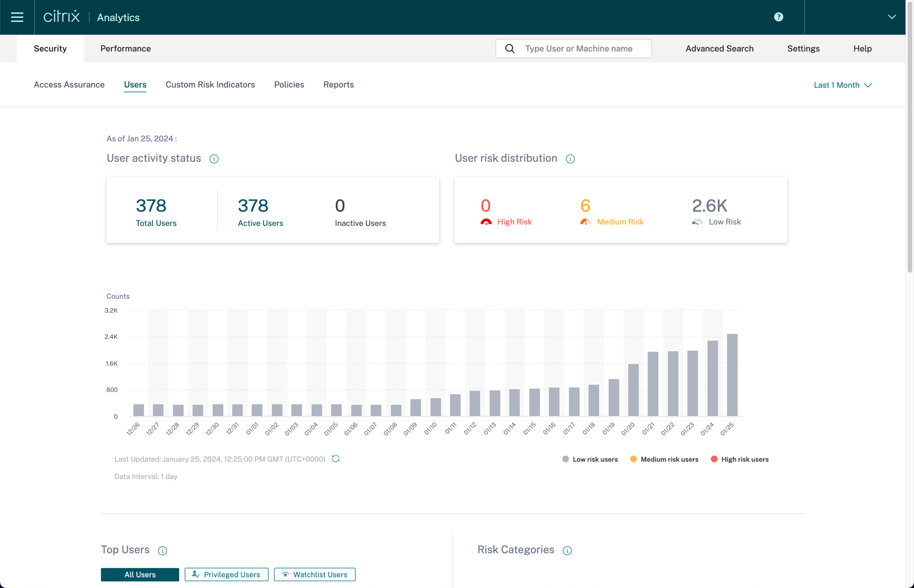This screenshot has height=588, width=914.
Task: Filter top users by Privileged Users
Action: click(226, 575)
